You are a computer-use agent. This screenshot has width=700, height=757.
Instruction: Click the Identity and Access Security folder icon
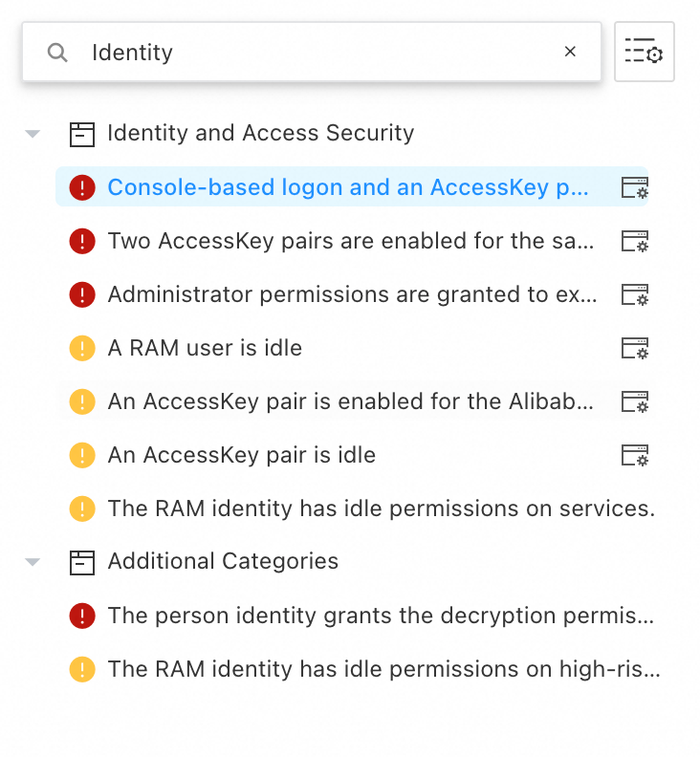point(83,134)
